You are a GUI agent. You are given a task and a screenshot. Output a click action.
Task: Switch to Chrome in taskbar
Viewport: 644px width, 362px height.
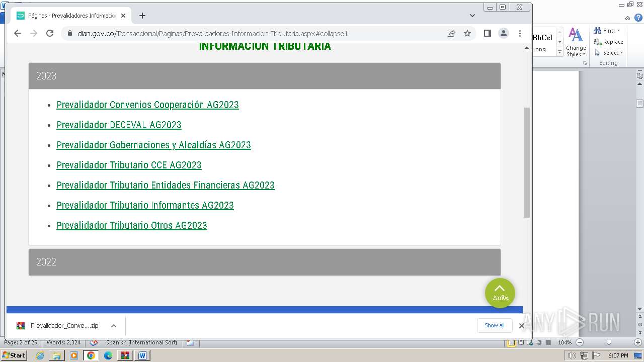(91, 355)
